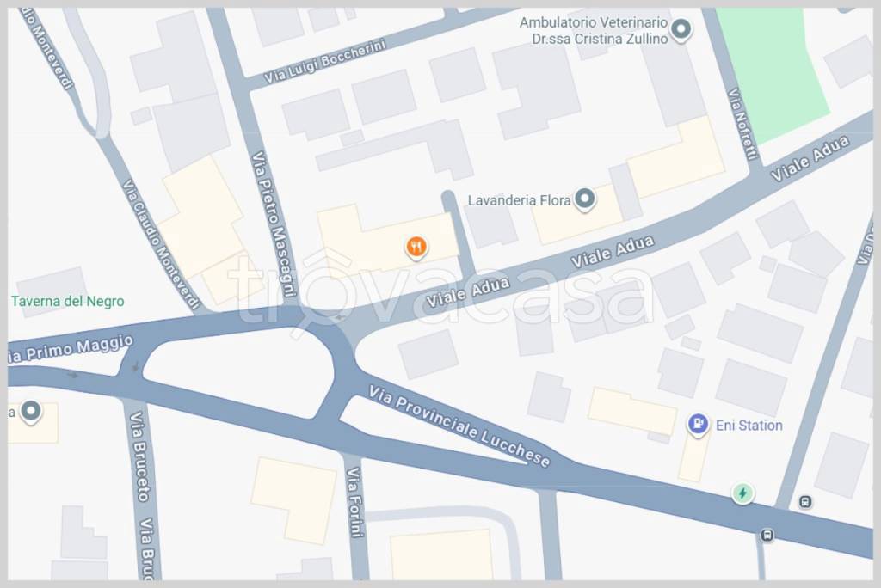Open the Ambulatorio Veterinario marker pin
Image resolution: width=881 pixels, height=588 pixels.
point(681,29)
